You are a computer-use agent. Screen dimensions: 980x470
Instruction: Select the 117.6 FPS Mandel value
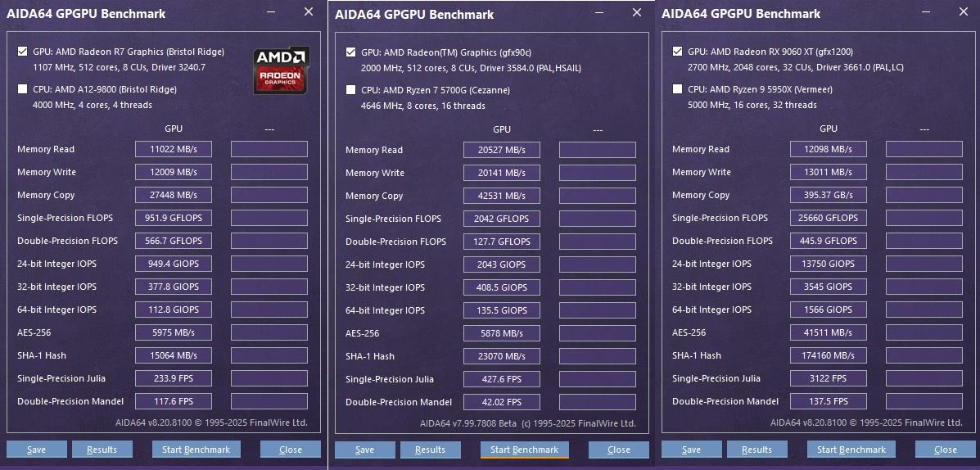point(174,401)
